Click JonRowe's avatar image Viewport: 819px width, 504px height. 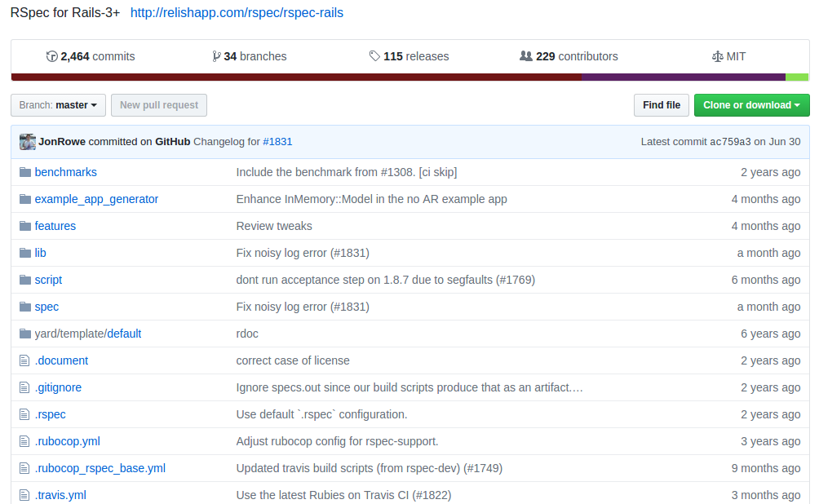[x=28, y=142]
